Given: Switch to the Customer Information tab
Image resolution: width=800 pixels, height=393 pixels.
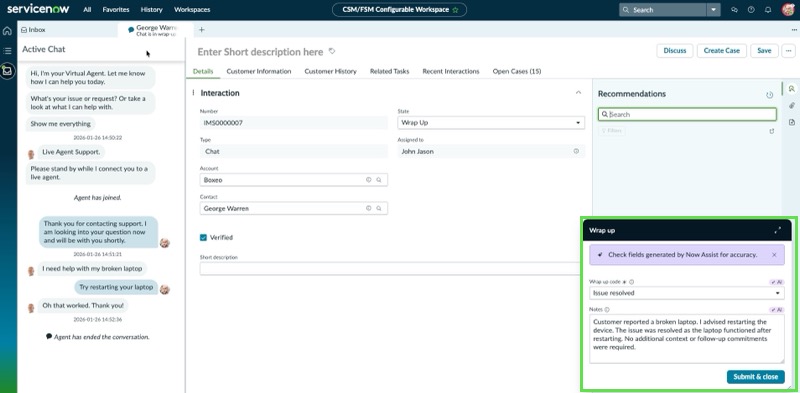Looking at the screenshot, I should pos(259,71).
